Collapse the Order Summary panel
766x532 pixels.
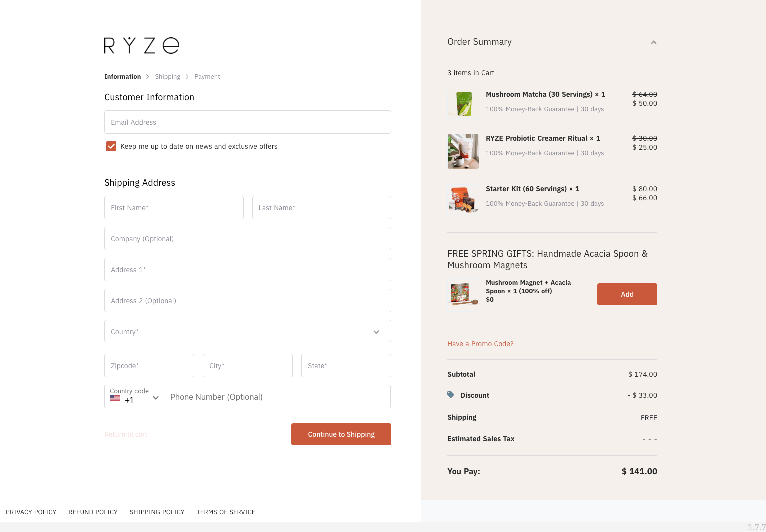(653, 42)
